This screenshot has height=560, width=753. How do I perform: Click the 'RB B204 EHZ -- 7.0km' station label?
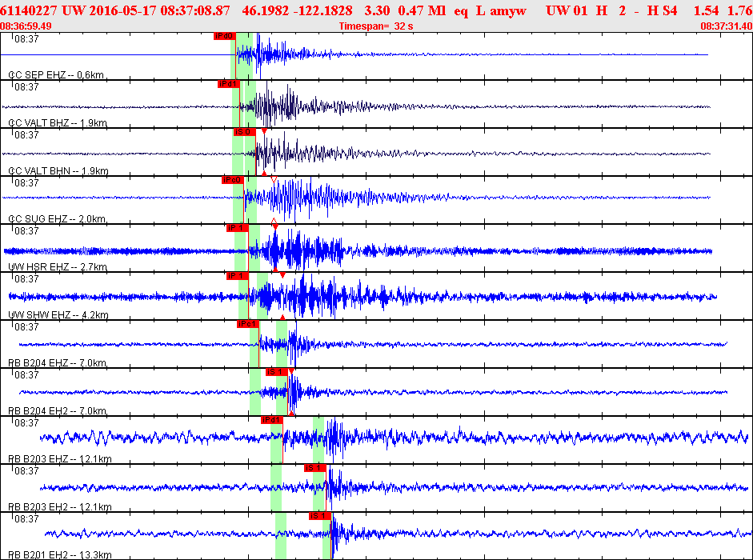(x=58, y=363)
